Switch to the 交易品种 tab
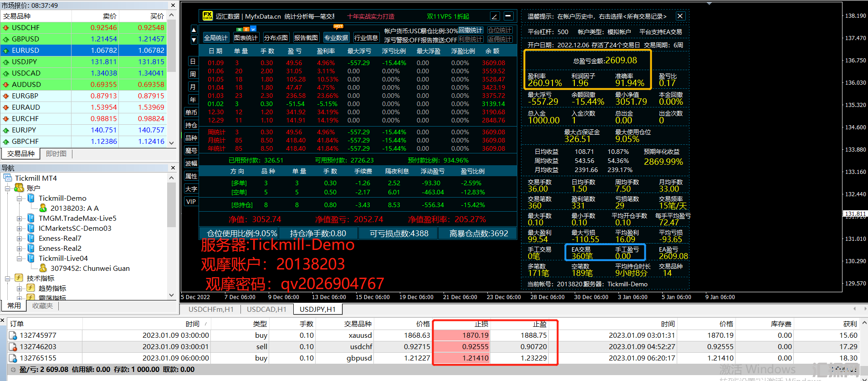This screenshot has width=868, height=381. 20,154
